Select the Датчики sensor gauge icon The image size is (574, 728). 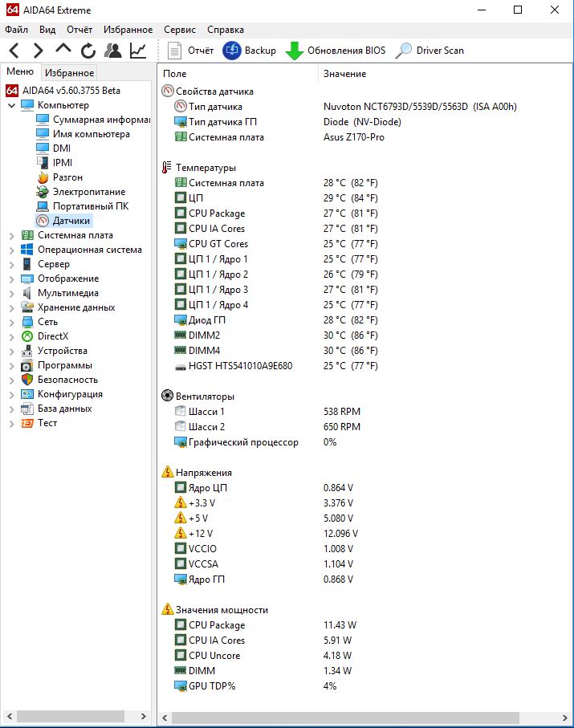click(x=43, y=221)
